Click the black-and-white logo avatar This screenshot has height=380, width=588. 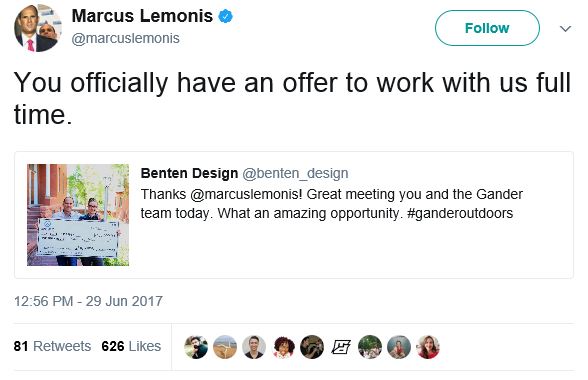341,347
